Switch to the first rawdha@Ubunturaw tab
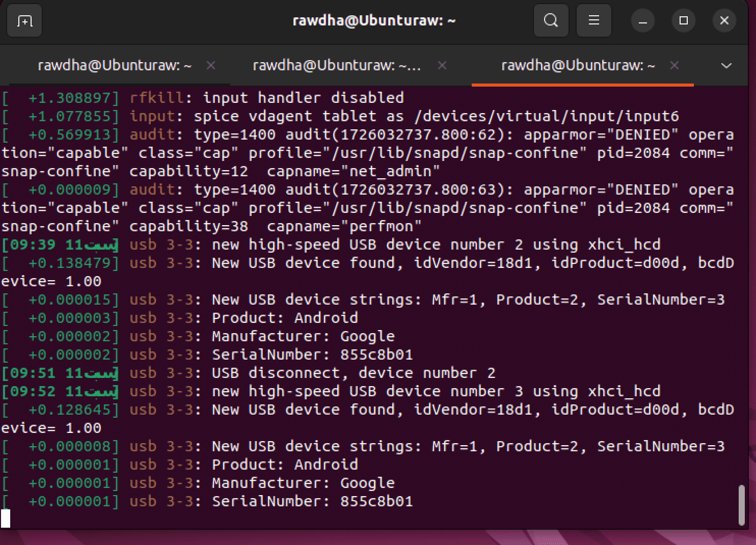Viewport: 756px width, 545px height. [x=115, y=66]
